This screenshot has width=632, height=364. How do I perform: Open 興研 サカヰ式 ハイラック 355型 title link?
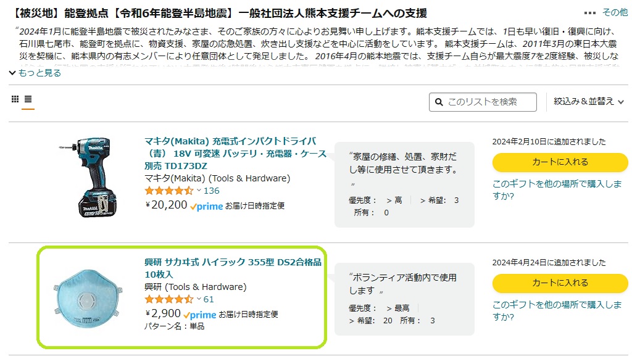pos(233,268)
